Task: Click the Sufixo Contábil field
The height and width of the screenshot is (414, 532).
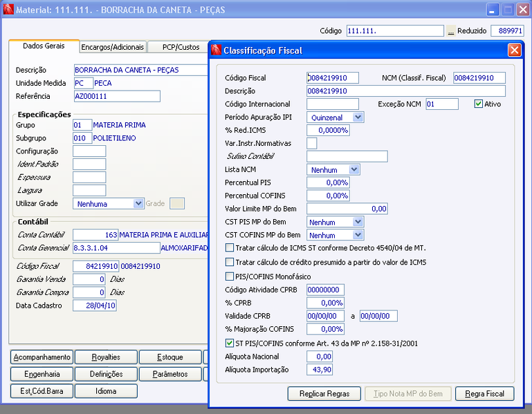Action: point(347,156)
